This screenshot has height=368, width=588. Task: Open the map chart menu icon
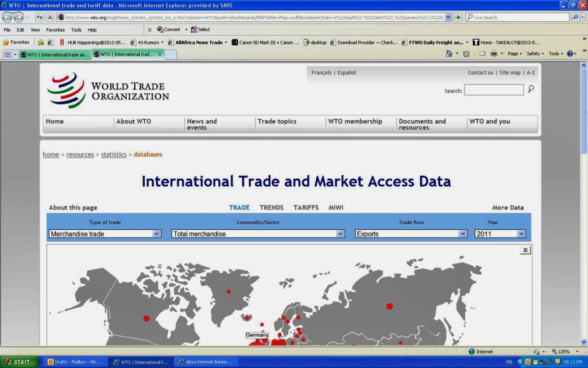(525, 250)
